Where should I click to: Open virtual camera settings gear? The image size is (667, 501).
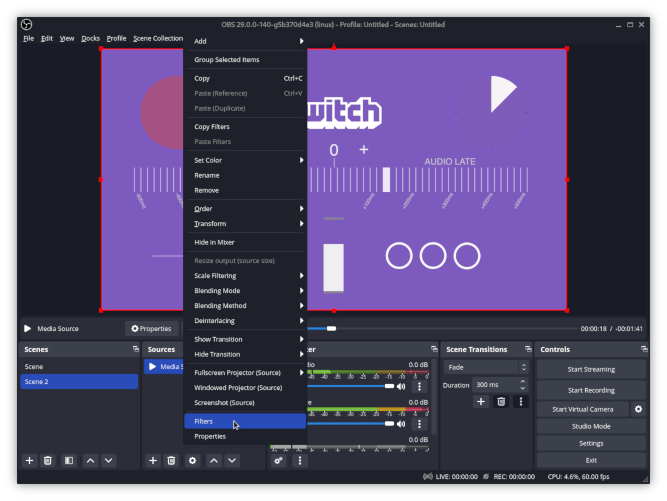[638, 409]
